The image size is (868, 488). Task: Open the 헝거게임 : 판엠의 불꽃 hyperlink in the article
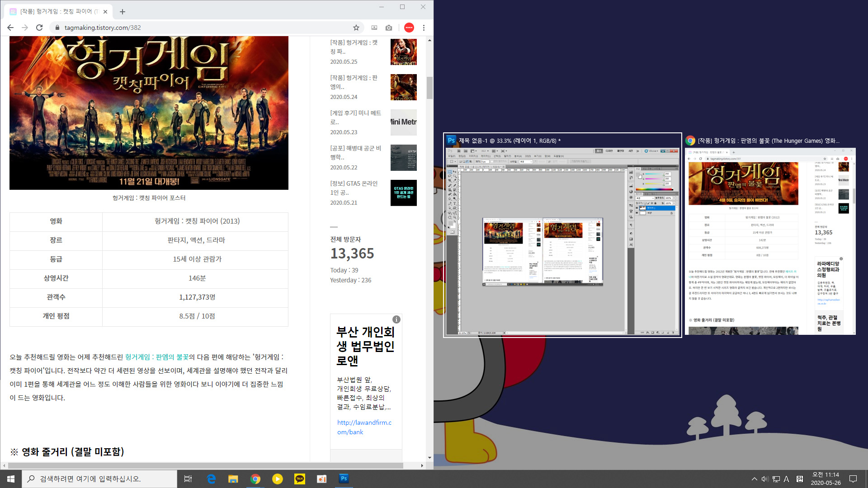click(x=157, y=357)
